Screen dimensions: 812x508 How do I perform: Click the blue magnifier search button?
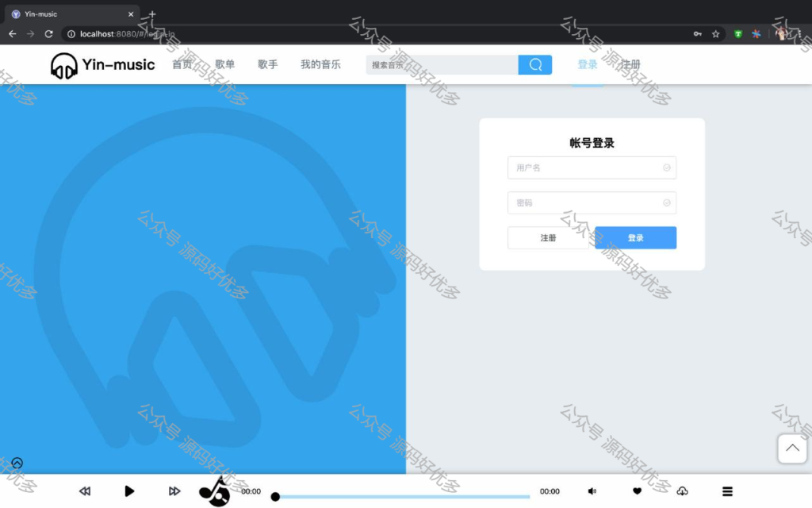click(535, 65)
